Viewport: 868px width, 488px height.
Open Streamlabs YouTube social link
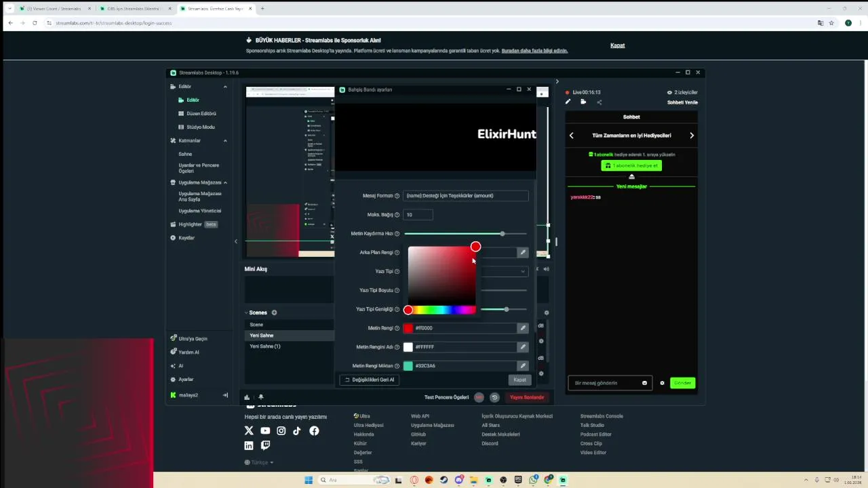pos(265,430)
